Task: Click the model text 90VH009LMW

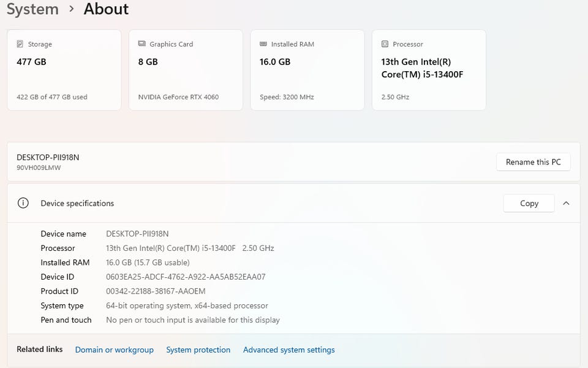Action: (x=39, y=168)
